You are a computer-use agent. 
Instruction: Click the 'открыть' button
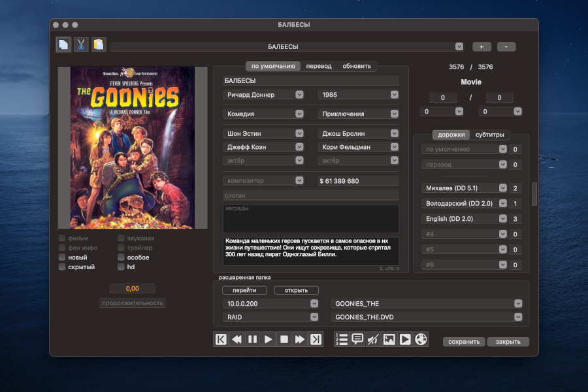[296, 290]
